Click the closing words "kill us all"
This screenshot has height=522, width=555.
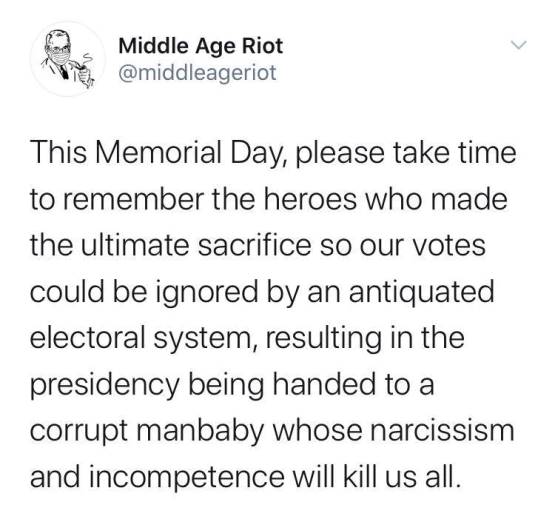click(402, 477)
